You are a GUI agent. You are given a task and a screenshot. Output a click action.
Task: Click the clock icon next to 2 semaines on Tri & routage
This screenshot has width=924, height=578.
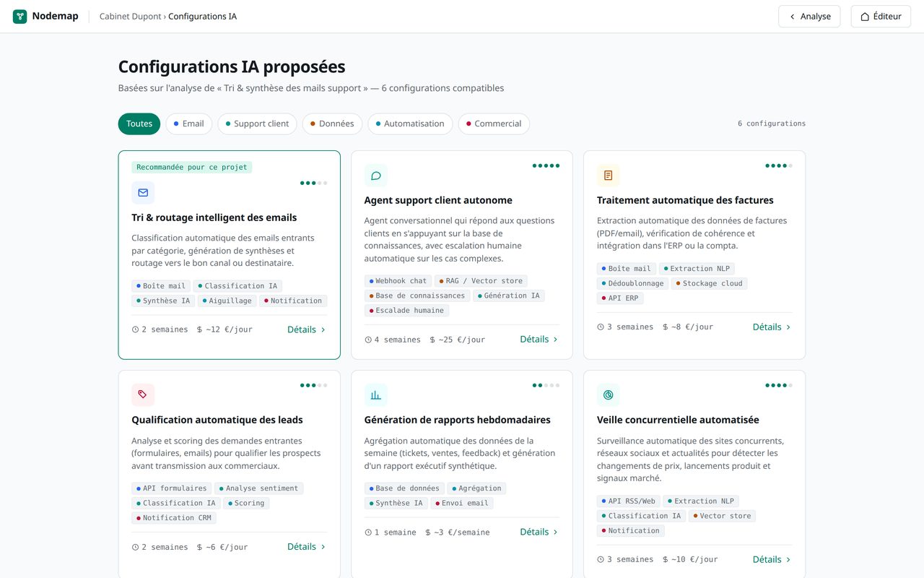coord(135,329)
